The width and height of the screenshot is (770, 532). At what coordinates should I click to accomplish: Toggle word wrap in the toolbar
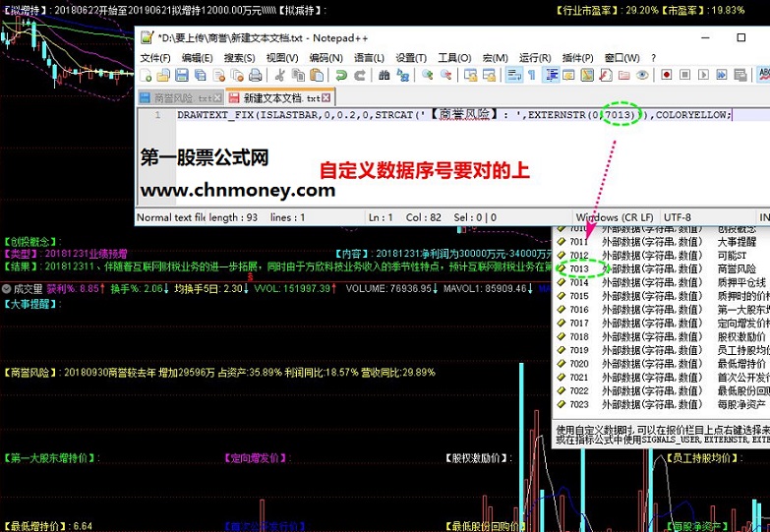pos(514,75)
